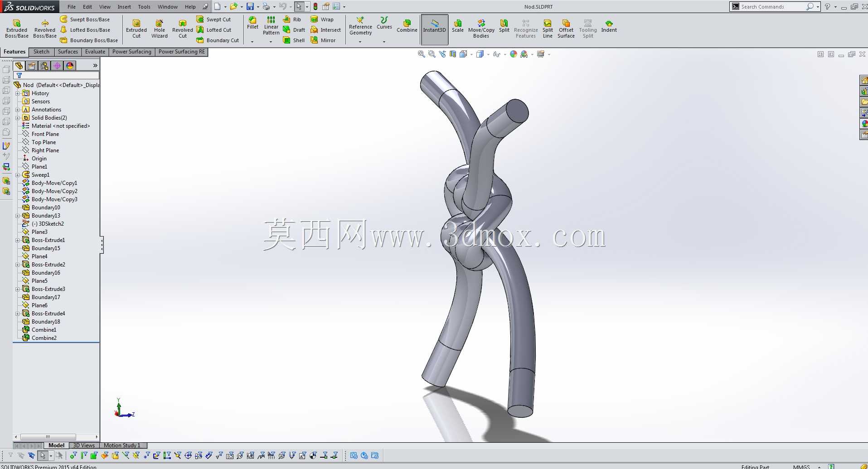Click the Zoom to Fit icon
The image size is (868, 469).
tap(421, 54)
